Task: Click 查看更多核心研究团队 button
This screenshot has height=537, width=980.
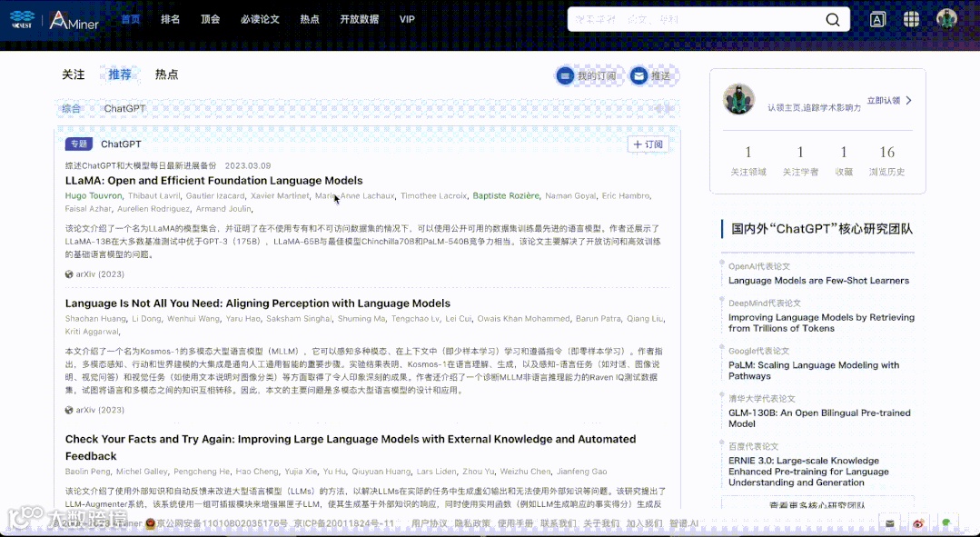Action: (x=817, y=503)
